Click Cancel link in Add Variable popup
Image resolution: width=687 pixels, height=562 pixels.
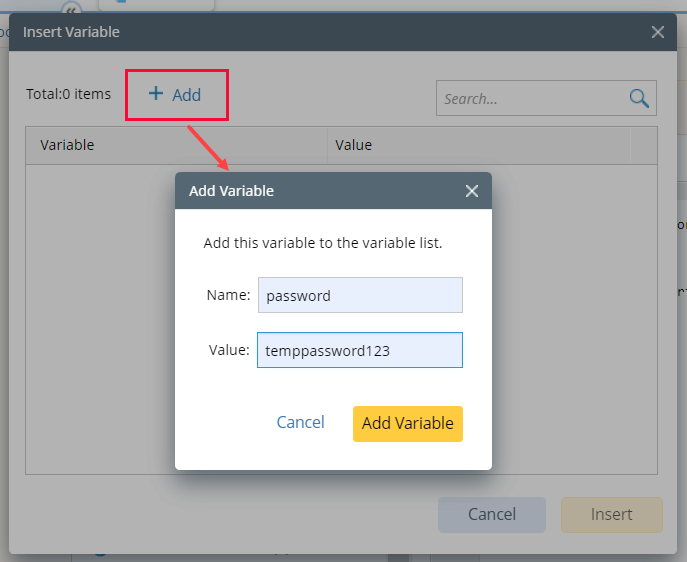(x=300, y=423)
